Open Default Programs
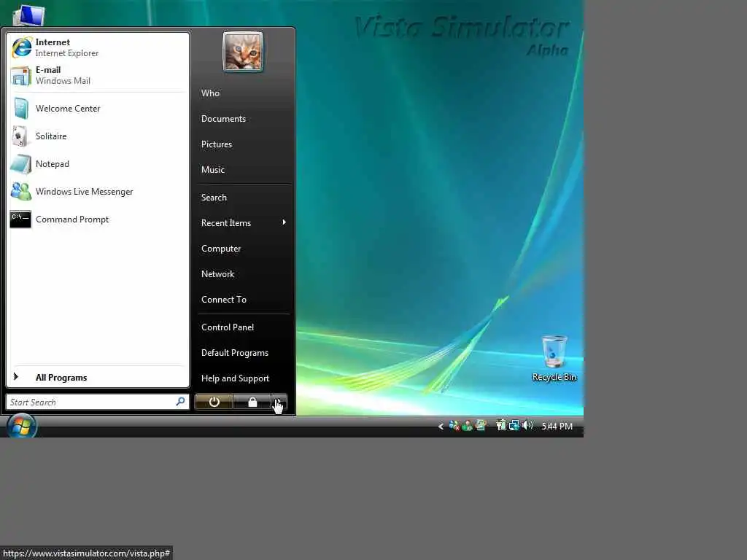Viewport: 747px width, 560px height. (x=235, y=353)
